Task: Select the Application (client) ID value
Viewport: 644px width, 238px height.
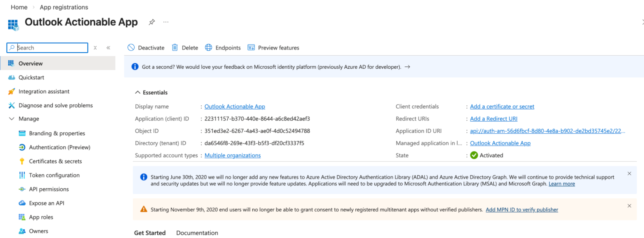Action: pos(257,119)
